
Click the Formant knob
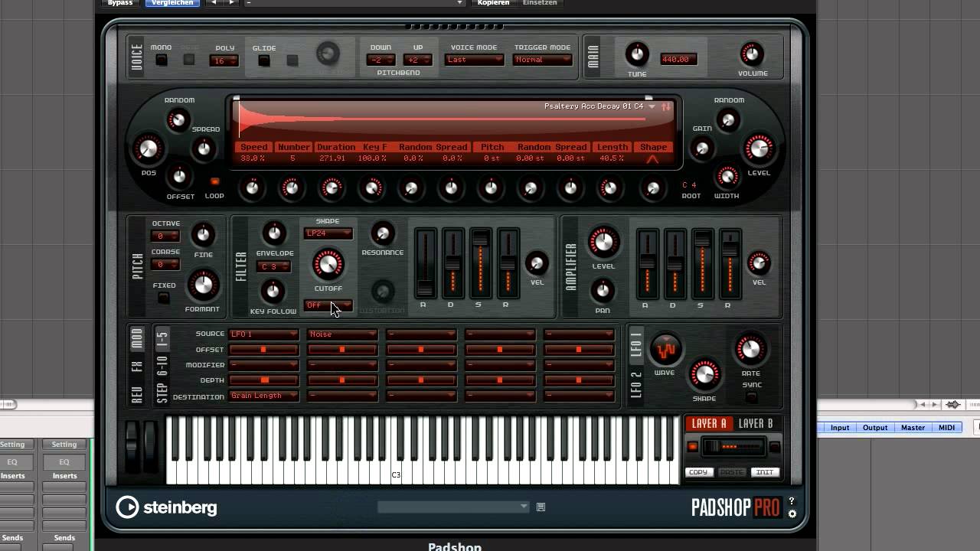(203, 285)
